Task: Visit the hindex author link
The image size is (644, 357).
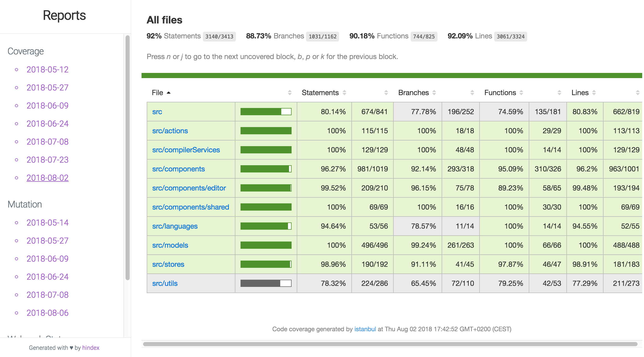Action: tap(91, 348)
